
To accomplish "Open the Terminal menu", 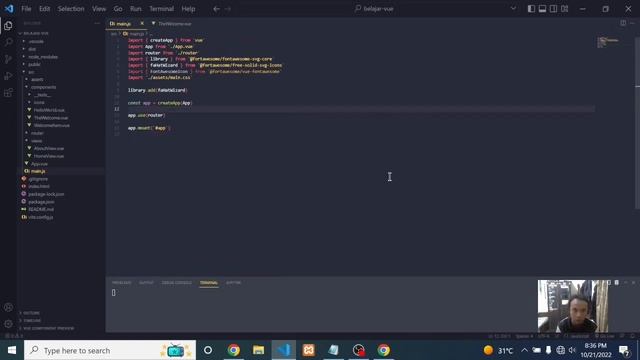I will (x=161, y=9).
